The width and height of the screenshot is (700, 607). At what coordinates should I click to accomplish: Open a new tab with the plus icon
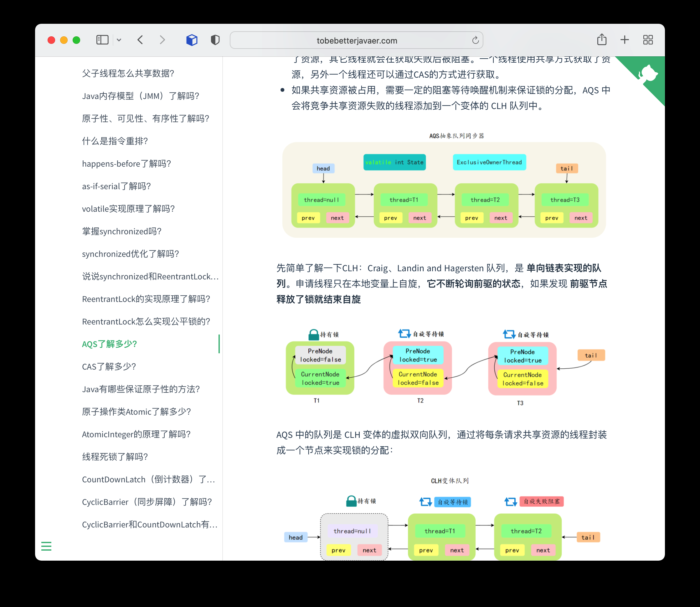point(625,40)
